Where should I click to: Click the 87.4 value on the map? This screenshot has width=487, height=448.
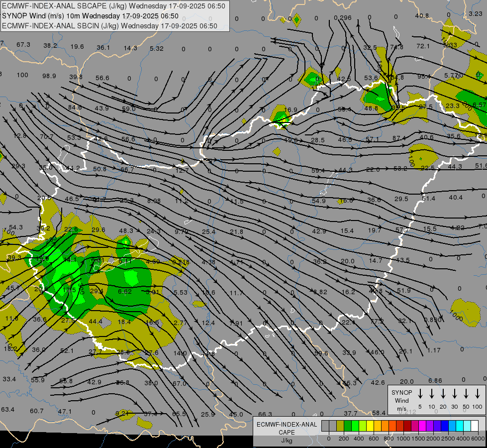399,138
